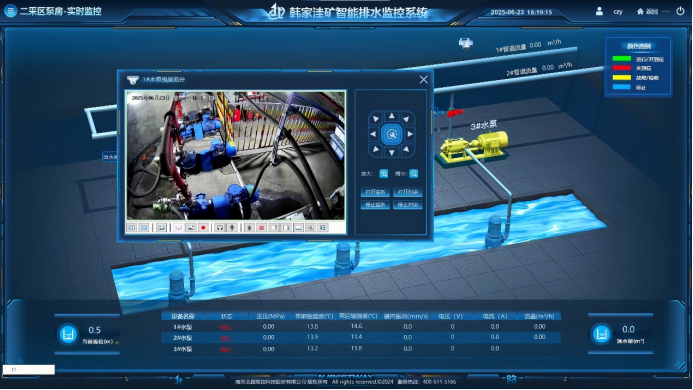
Task: Click the date-time display in header
Action: 521,12
